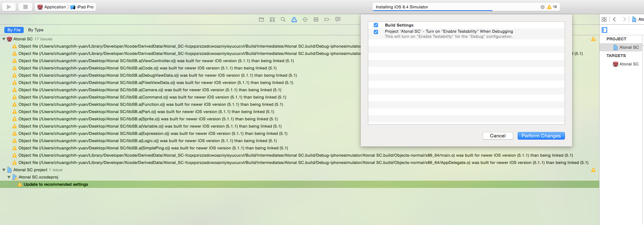The width and height of the screenshot is (644, 225).
Task: Click the xcodeproj file icon in the tree
Action: click(15, 177)
